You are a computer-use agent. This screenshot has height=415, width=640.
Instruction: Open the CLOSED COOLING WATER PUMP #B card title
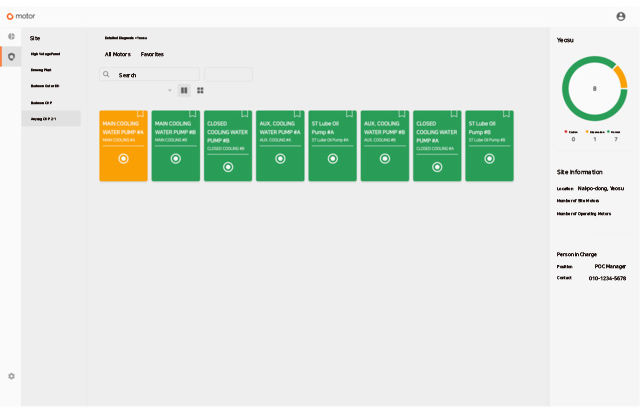(227, 132)
